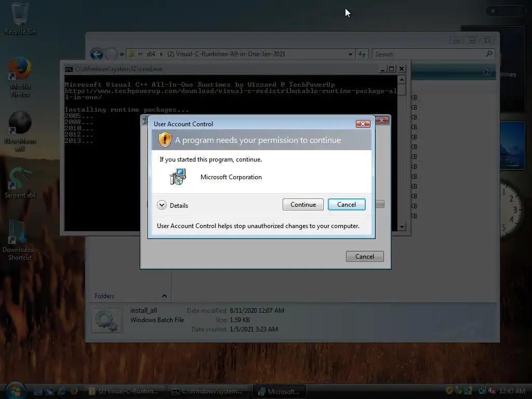Launch Internet Explorer from quick launch
The height and width of the screenshot is (399, 532).
click(62, 391)
